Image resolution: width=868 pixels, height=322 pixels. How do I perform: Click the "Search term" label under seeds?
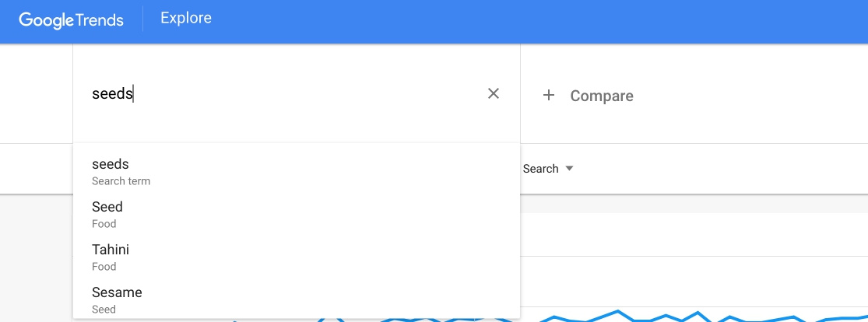(121, 181)
